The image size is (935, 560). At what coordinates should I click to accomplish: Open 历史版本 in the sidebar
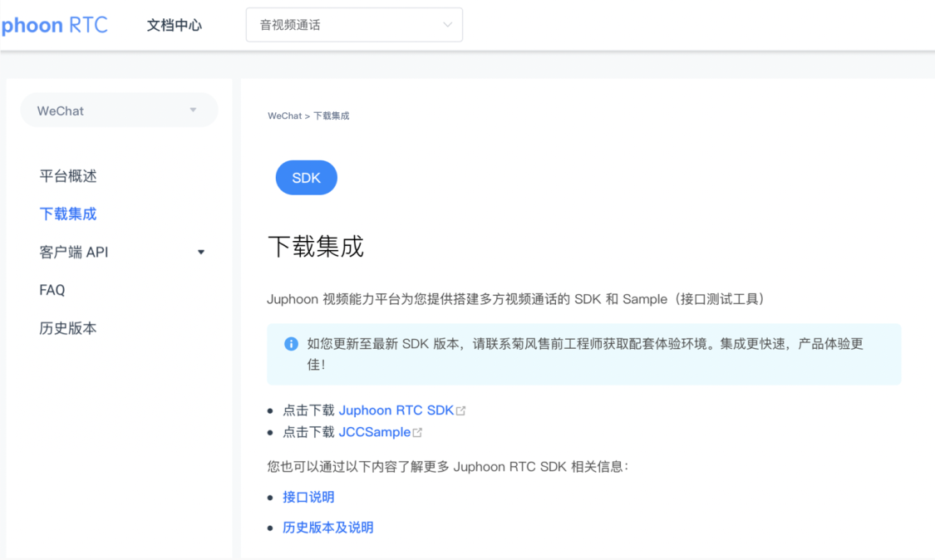coord(68,328)
